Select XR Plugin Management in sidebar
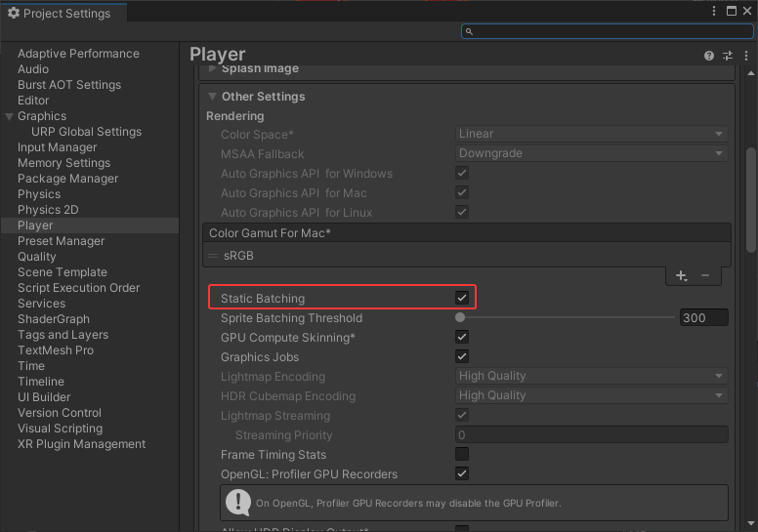The width and height of the screenshot is (758, 532). pos(81,444)
